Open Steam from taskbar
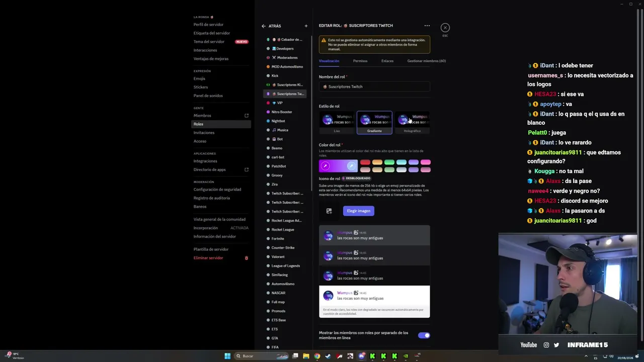Viewport: 644px width, 362px height. tap(328, 356)
